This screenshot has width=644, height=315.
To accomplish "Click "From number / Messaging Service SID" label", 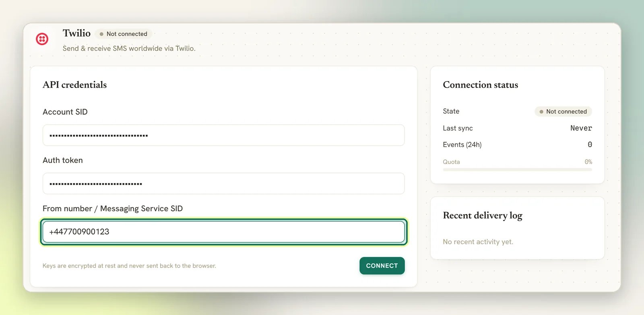I will pyautogui.click(x=113, y=208).
